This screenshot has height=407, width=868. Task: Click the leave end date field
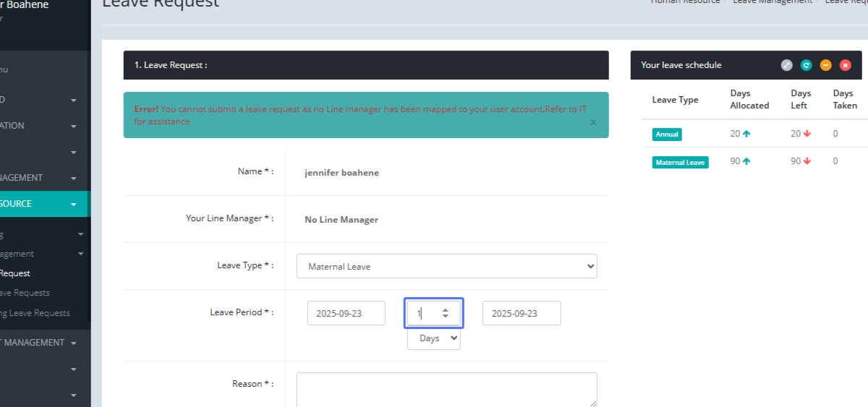[x=521, y=314]
